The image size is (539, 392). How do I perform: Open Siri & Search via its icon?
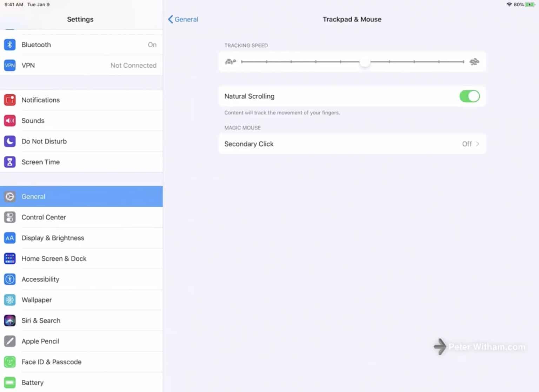[9, 320]
